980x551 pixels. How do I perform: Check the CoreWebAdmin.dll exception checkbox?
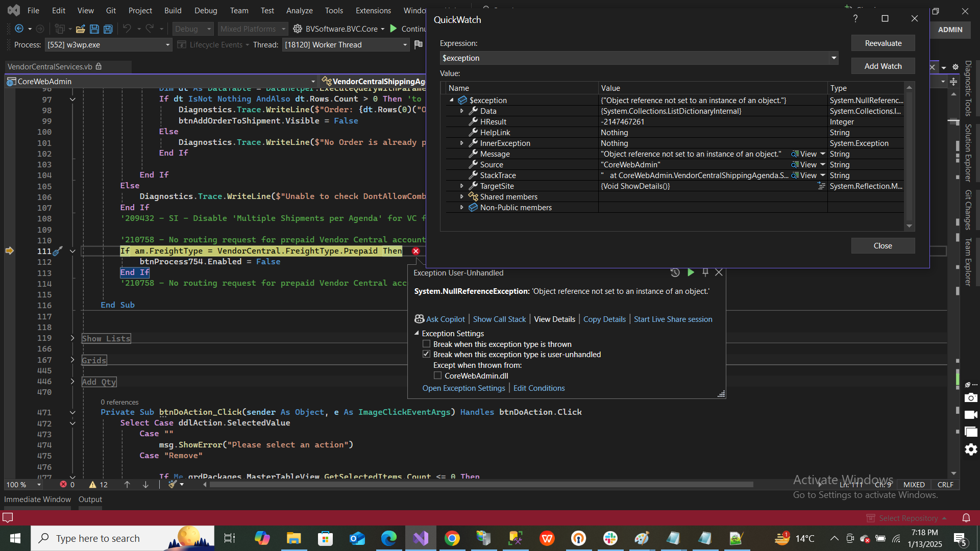pyautogui.click(x=438, y=375)
